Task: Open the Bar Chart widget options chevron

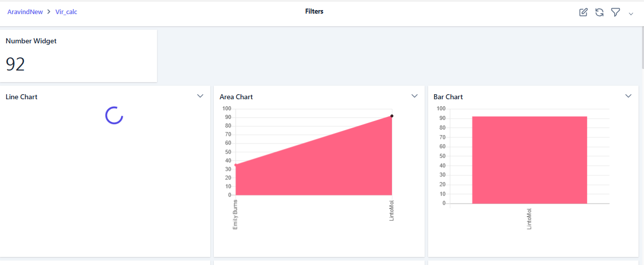Action: click(628, 96)
